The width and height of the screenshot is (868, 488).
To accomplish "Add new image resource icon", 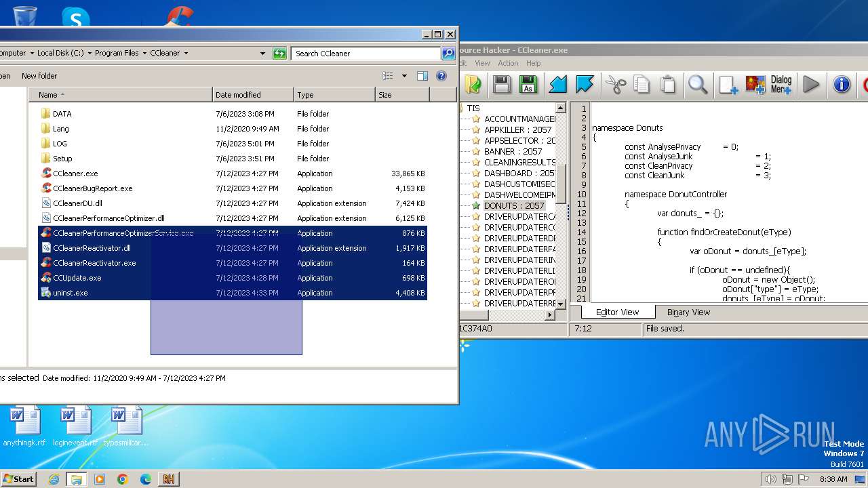I will pos(755,84).
